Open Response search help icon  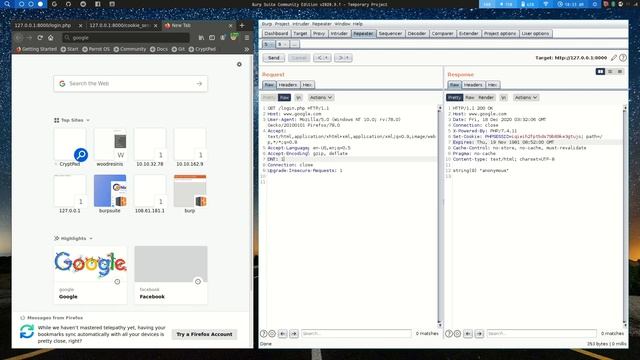pyautogui.click(x=449, y=334)
